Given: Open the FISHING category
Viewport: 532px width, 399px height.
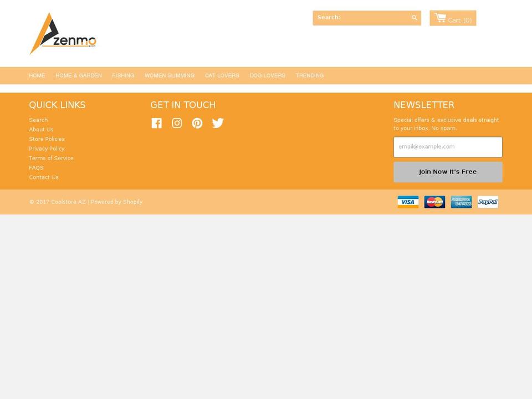Looking at the screenshot, I should coord(123,75).
